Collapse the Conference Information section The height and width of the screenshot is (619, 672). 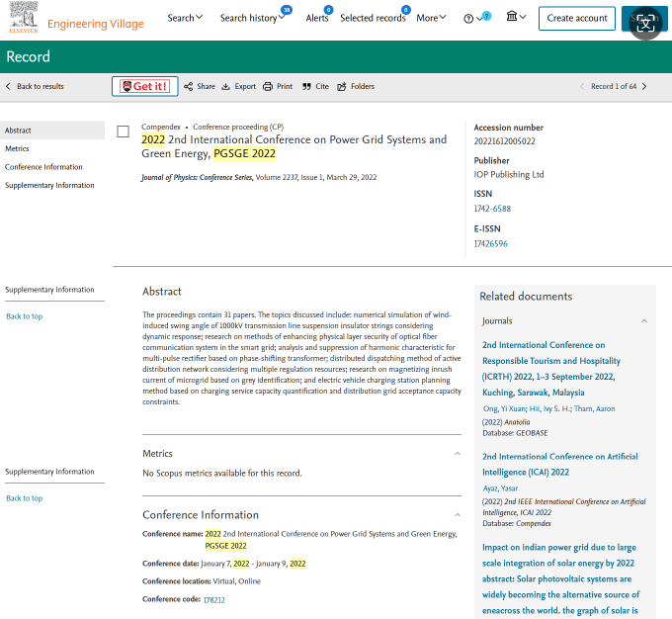click(458, 515)
